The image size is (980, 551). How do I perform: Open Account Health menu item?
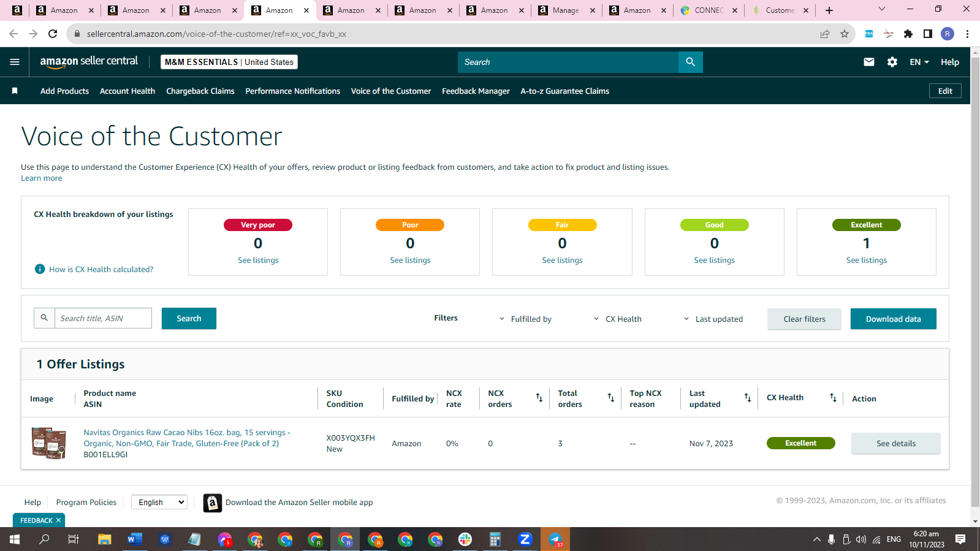coord(127,91)
